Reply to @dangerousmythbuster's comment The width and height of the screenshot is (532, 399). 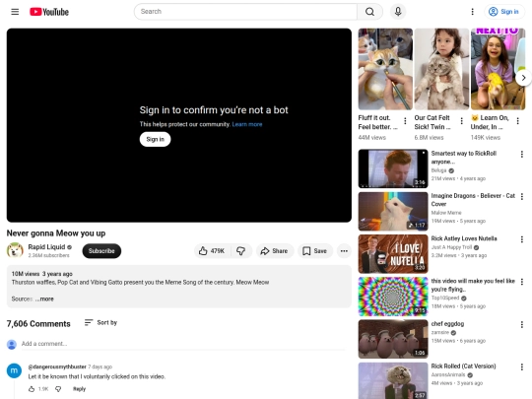point(79,389)
